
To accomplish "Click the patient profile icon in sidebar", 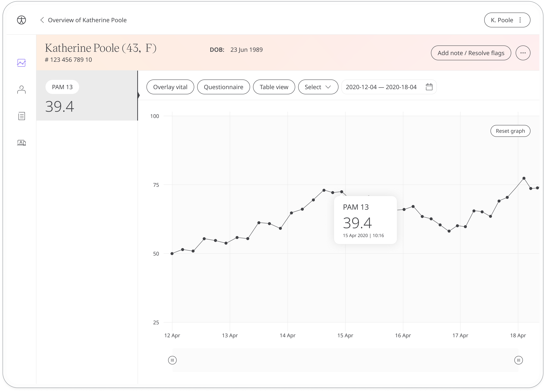I will (22, 89).
